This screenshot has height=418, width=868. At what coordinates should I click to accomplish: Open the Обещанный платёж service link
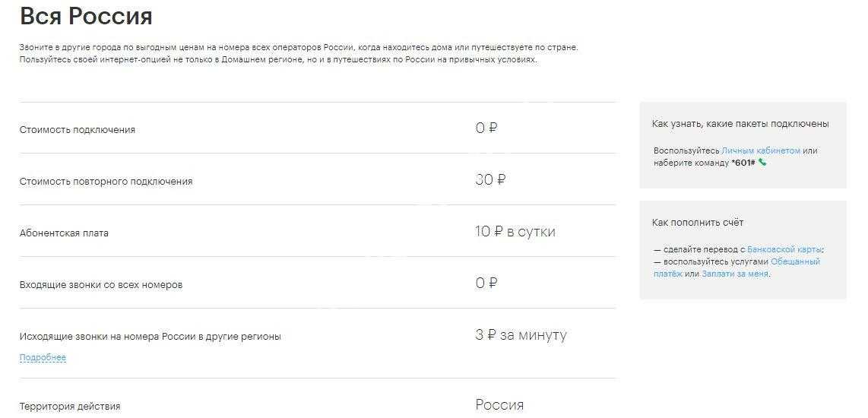click(795, 261)
